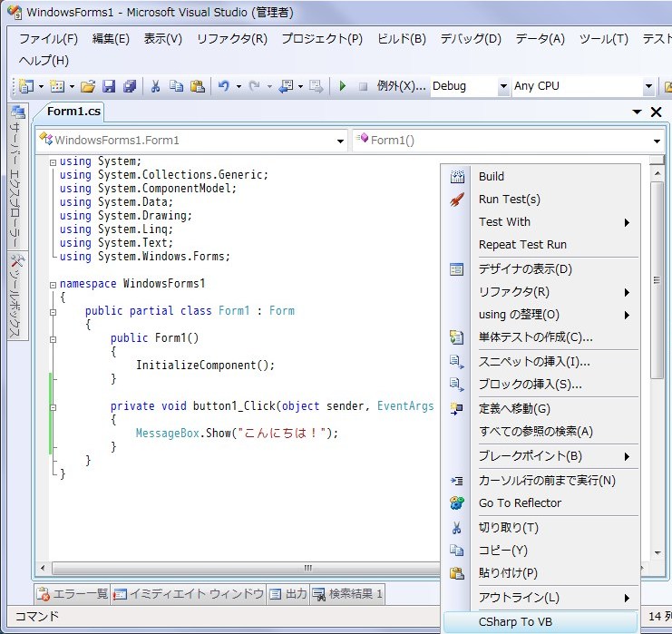Collapse the using directives block

(53, 162)
